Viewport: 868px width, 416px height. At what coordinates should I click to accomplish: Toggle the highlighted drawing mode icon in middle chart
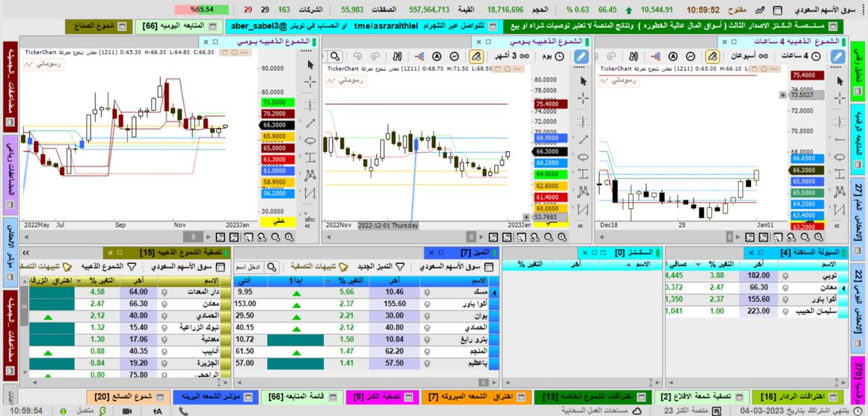[x=477, y=56]
